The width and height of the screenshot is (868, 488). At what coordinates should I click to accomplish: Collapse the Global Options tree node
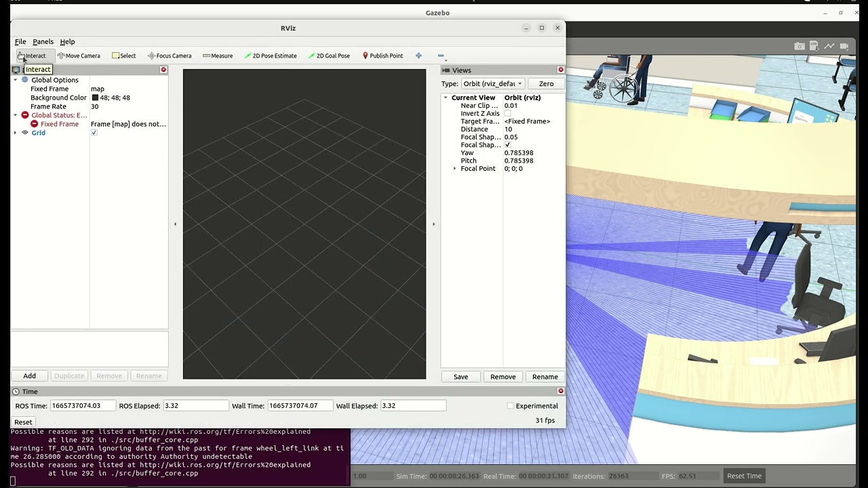(x=16, y=80)
